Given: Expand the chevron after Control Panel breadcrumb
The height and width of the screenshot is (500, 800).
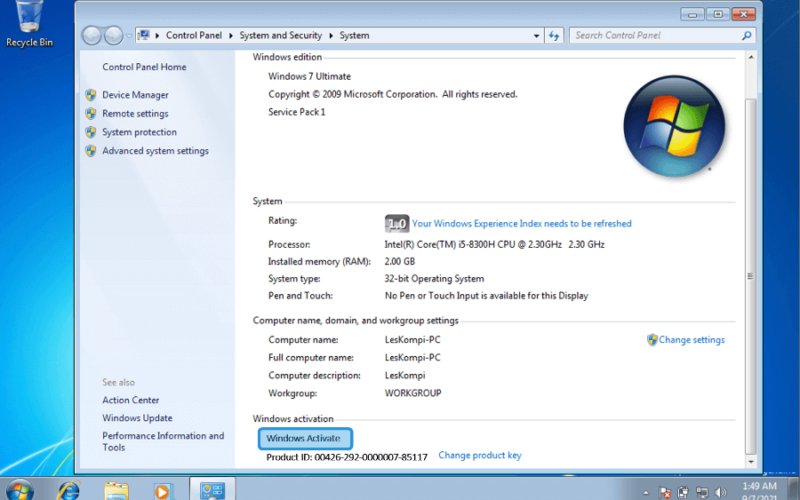Looking at the screenshot, I should pyautogui.click(x=231, y=36).
